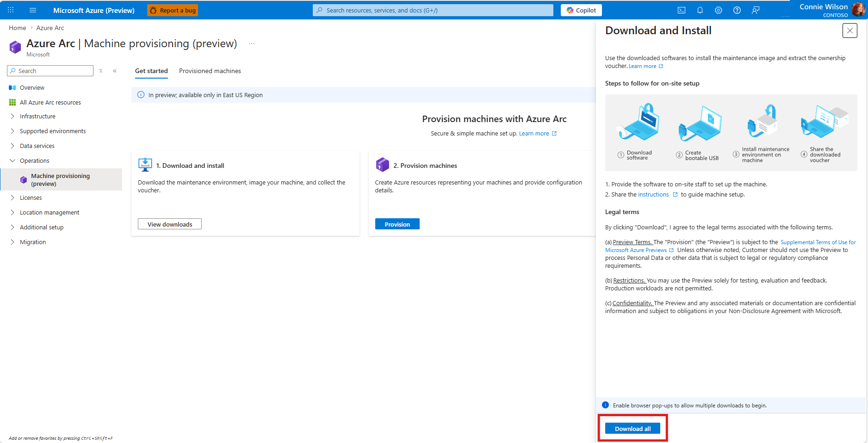Viewport: 868px width, 443px height.
Task: Switch to the Provisioned machines tab
Action: point(210,71)
